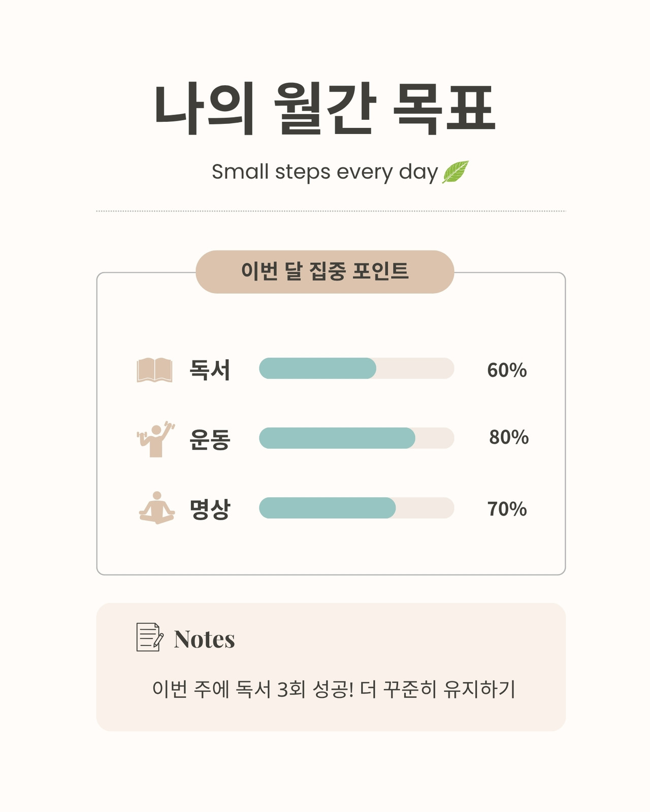Image resolution: width=650 pixels, height=812 pixels.
Task: Click the 독서 goal label
Action: (210, 369)
